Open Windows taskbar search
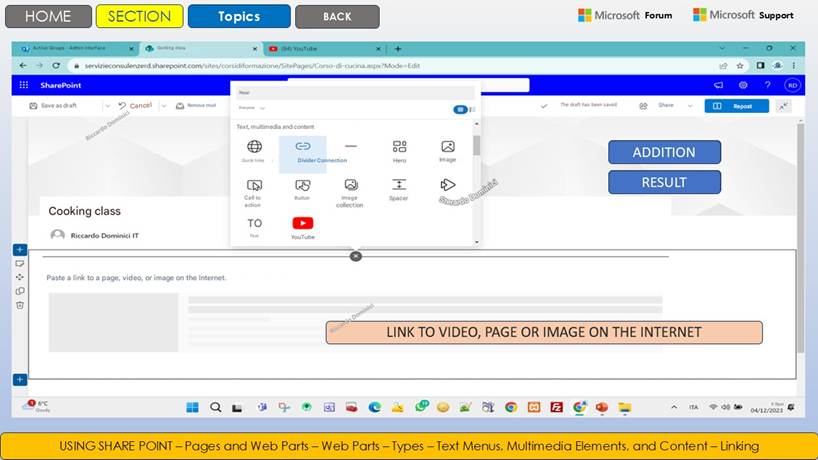Screen dimensions: 818x460 [x=215, y=407]
